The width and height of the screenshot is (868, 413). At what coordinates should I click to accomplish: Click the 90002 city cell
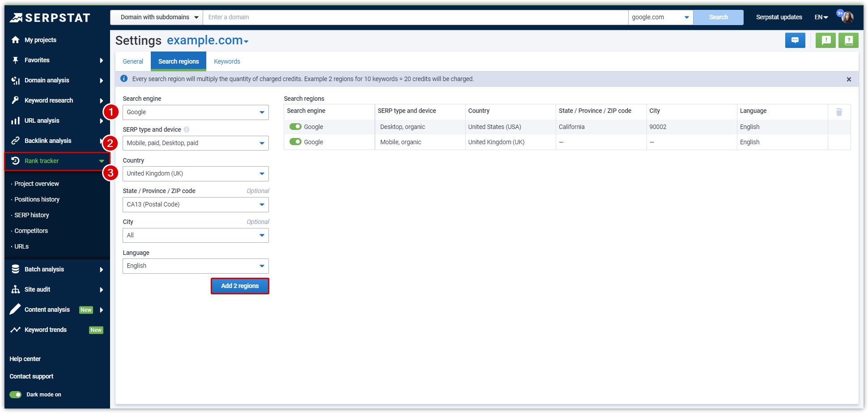coord(692,127)
